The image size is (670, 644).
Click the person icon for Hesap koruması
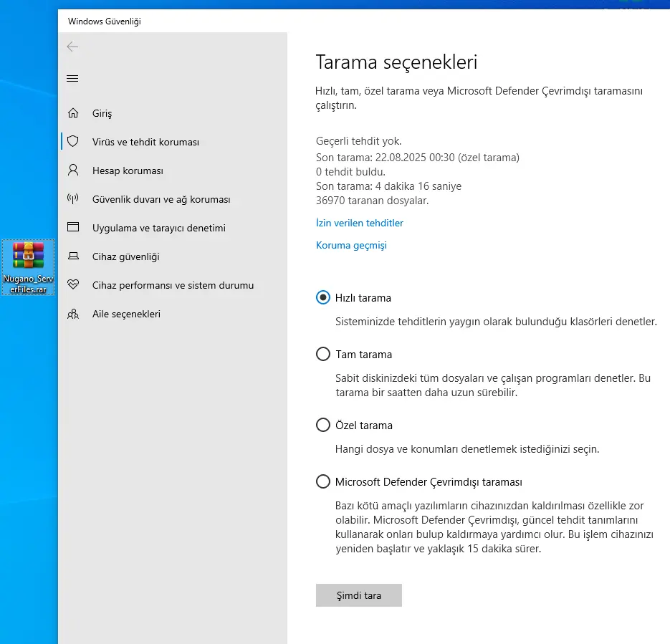[73, 170]
